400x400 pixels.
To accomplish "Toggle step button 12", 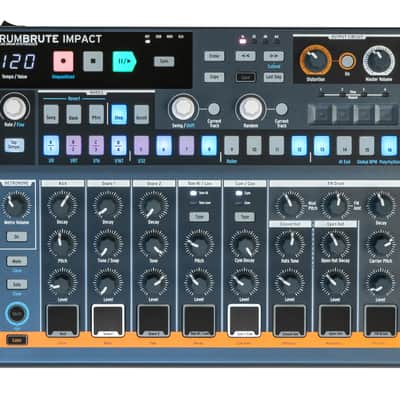I will coord(299,145).
